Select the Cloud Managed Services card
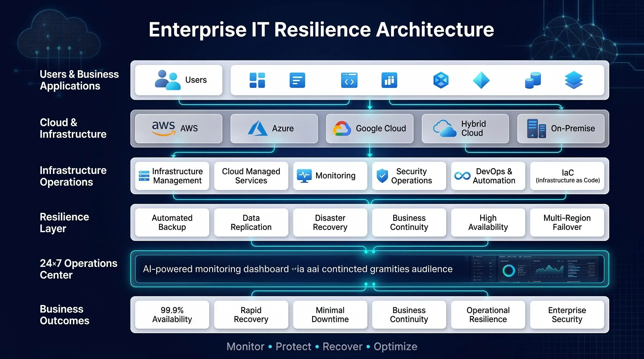644x359 pixels. (x=251, y=176)
